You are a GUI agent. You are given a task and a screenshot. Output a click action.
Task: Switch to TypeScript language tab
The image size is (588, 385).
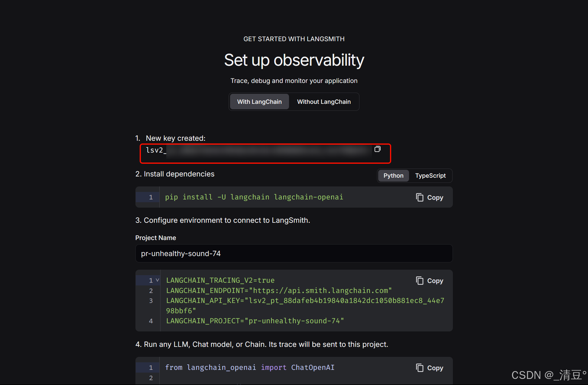430,176
